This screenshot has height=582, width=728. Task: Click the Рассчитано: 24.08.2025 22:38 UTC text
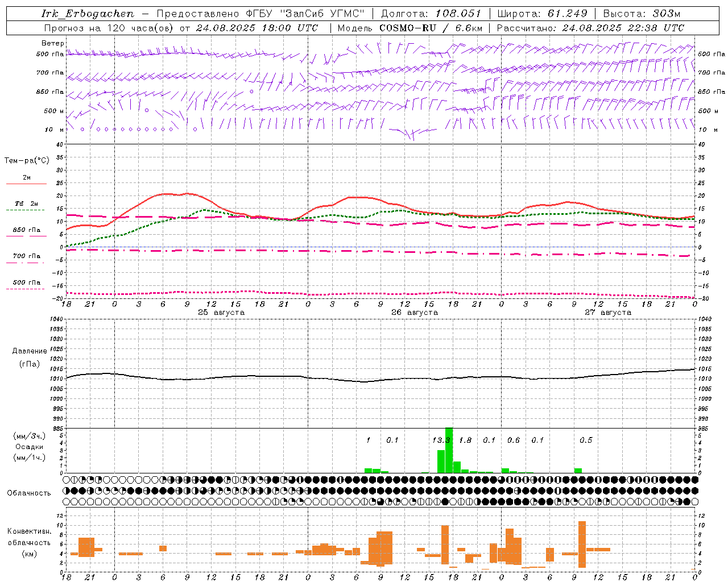590,28
